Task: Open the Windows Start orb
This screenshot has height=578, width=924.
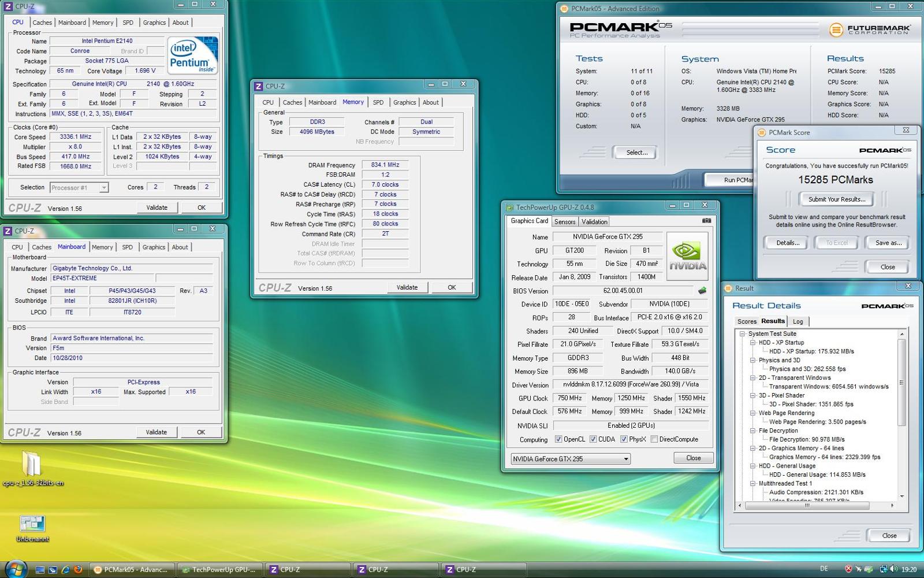Action: (16, 569)
